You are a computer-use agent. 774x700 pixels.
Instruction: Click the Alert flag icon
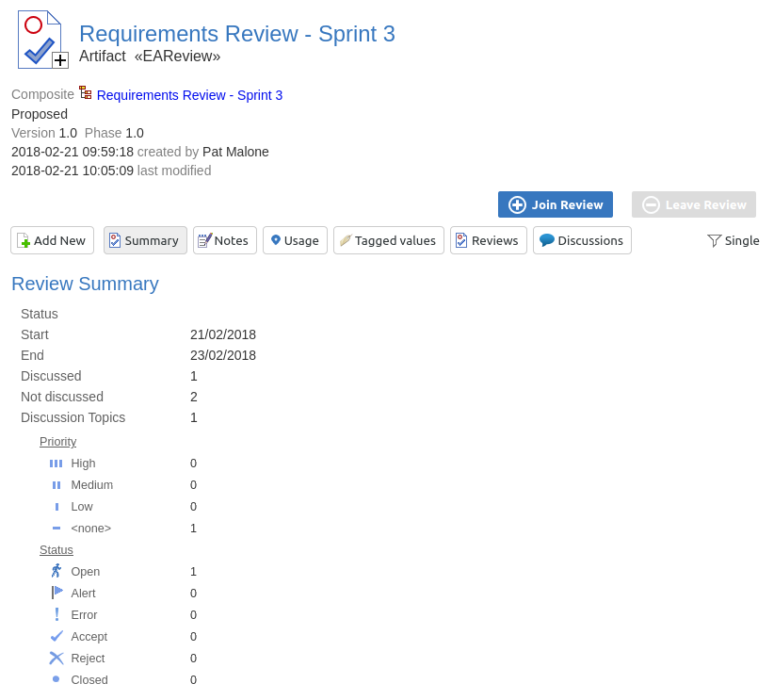[56, 593]
